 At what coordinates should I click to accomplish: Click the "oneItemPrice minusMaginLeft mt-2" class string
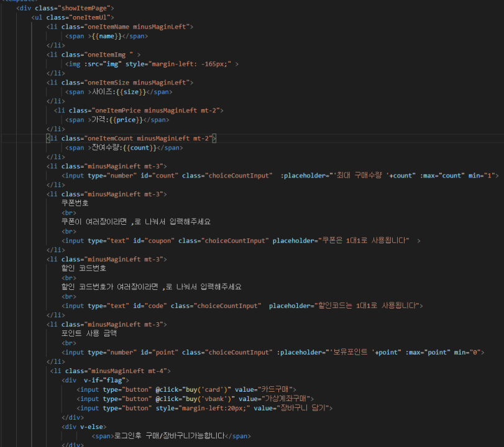156,111
